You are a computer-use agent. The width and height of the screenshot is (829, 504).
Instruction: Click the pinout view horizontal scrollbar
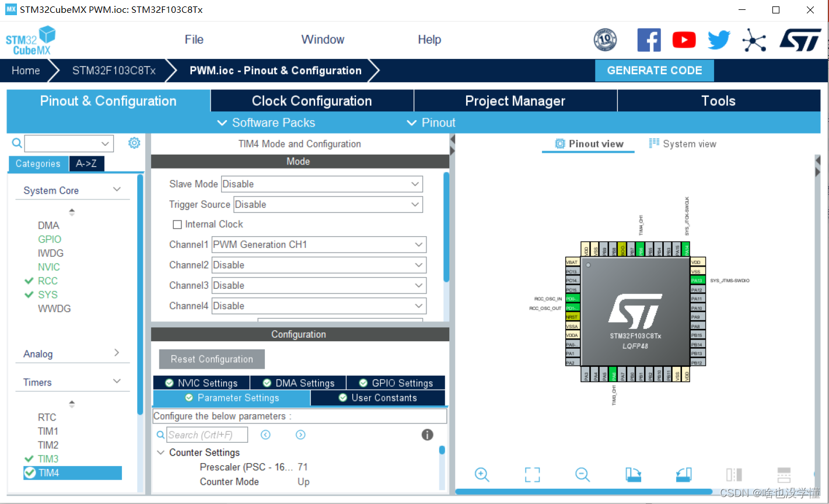(583, 492)
